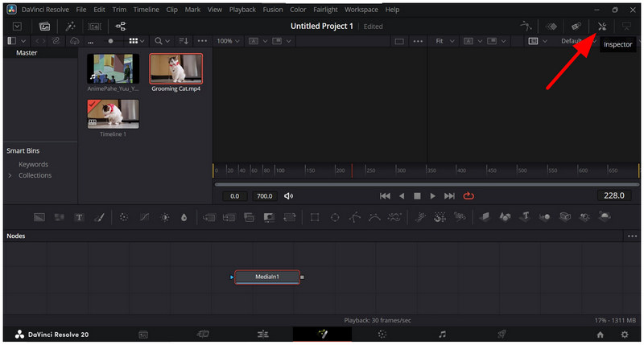This screenshot has height=345, width=644.
Task: Jump to last frame
Action: click(x=449, y=196)
